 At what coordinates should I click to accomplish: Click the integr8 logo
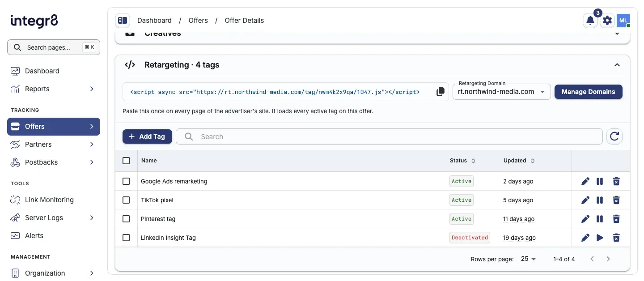click(34, 21)
